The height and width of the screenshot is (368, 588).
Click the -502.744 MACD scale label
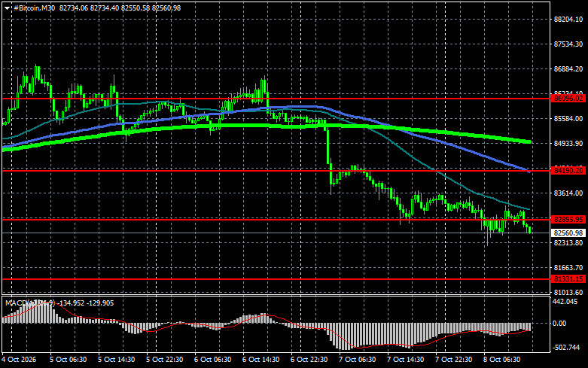click(x=566, y=348)
